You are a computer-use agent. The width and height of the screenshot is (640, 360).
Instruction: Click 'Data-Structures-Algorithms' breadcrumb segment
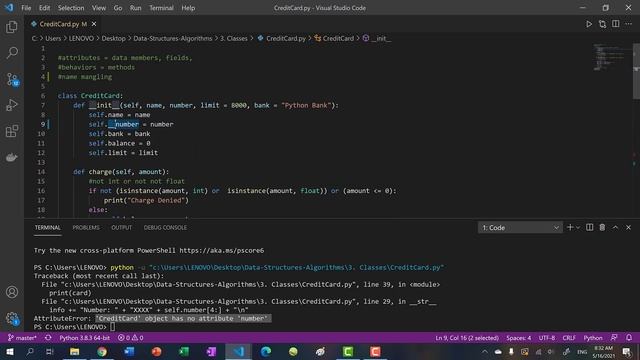(173, 38)
